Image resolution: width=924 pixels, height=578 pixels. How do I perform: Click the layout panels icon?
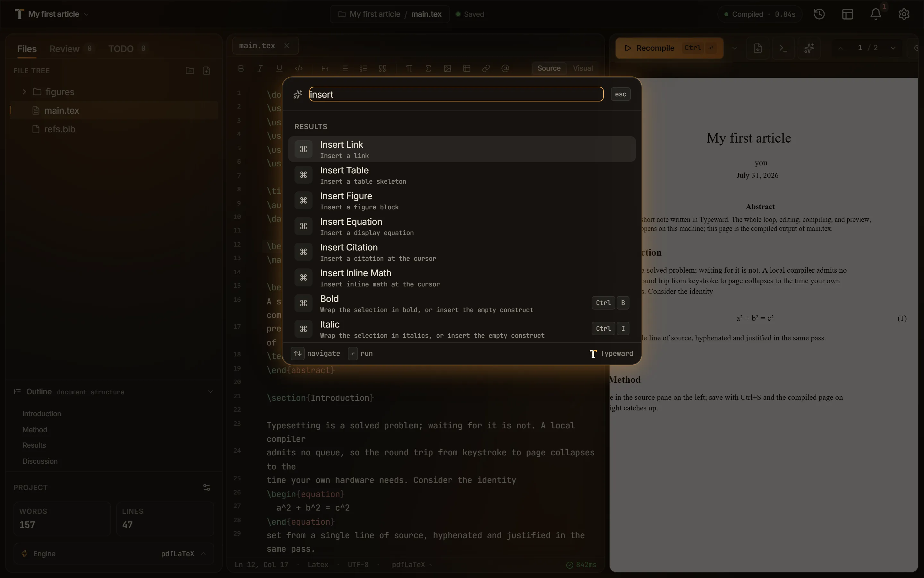point(847,14)
